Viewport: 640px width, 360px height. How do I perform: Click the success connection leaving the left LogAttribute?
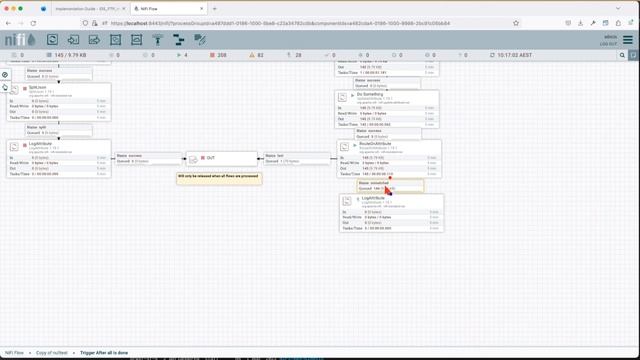[149, 158]
